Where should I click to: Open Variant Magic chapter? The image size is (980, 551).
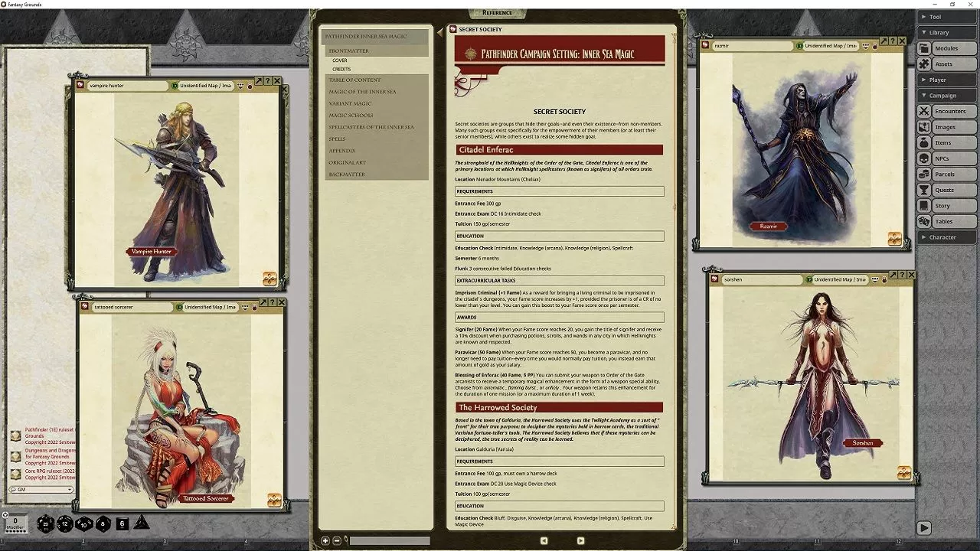376,103
